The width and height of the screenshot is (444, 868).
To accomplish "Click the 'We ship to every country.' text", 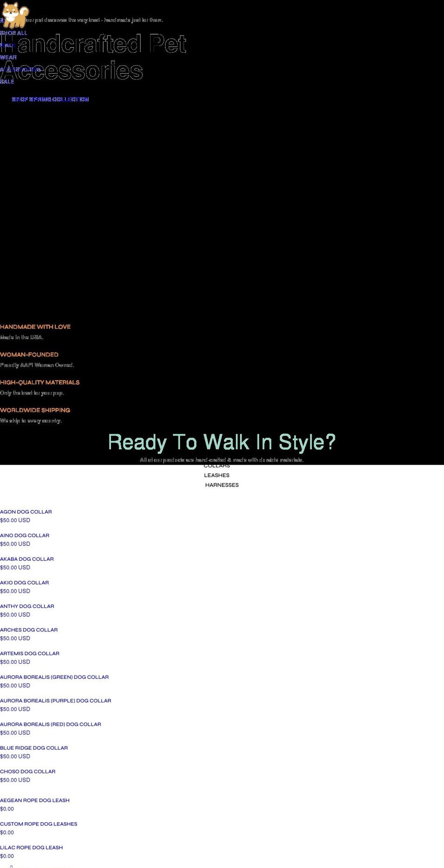I will (31, 421).
